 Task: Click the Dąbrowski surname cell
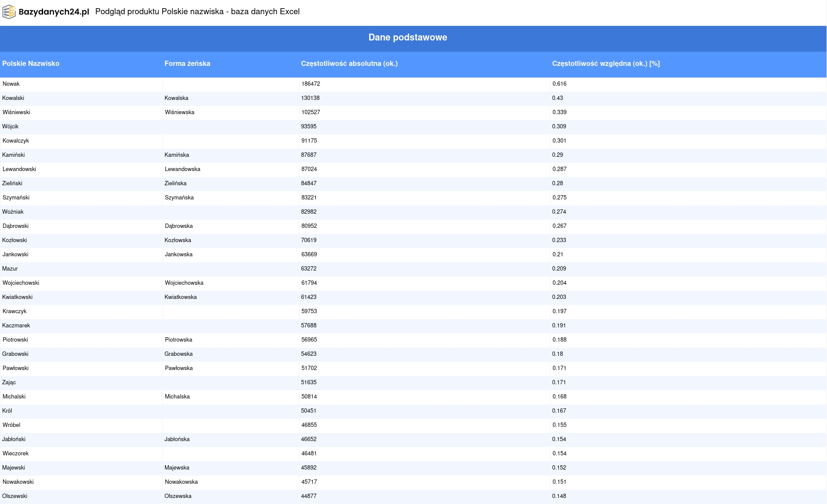(16, 226)
